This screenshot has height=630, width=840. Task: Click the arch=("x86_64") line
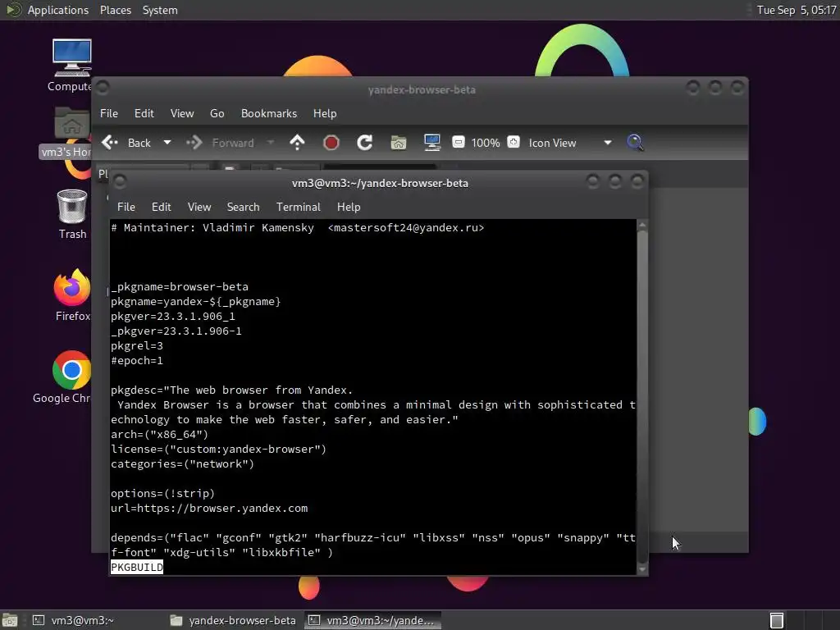pos(159,435)
